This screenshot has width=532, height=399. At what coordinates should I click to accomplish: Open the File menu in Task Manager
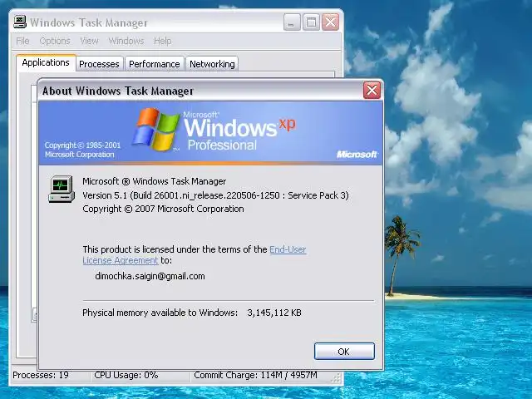pos(22,41)
